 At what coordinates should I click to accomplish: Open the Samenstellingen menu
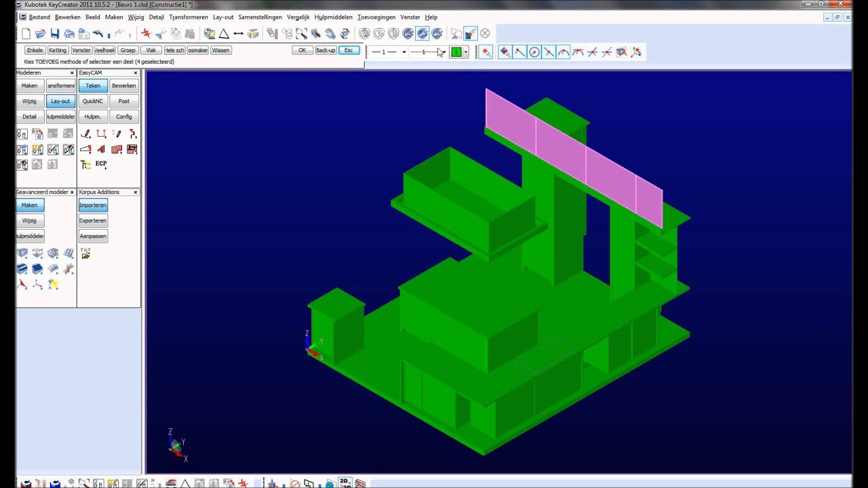click(260, 17)
